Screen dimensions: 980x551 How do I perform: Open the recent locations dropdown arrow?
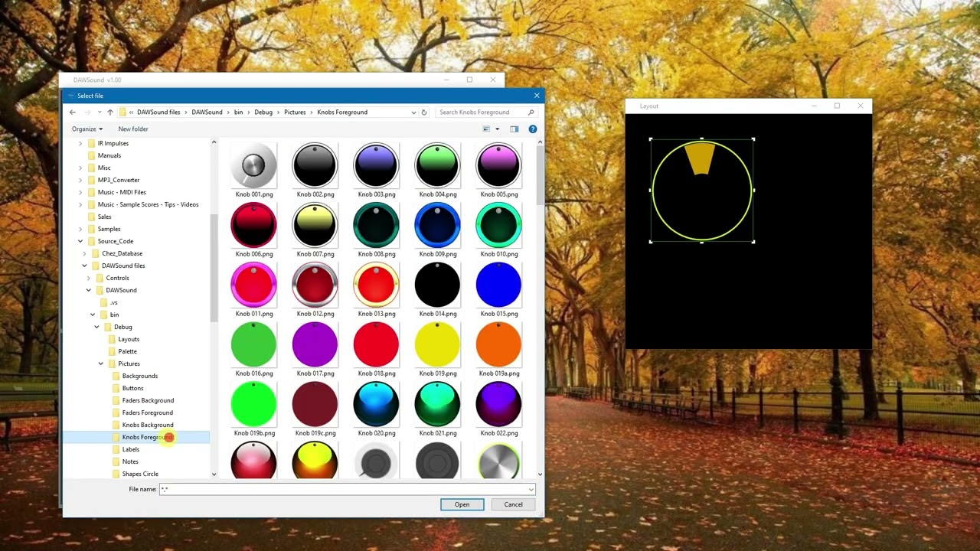pyautogui.click(x=99, y=112)
